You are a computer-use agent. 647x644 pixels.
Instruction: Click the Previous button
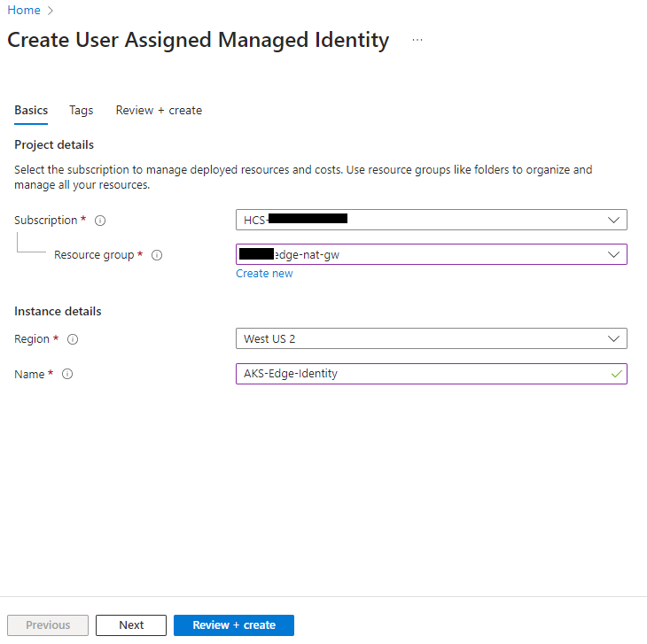pos(48,625)
